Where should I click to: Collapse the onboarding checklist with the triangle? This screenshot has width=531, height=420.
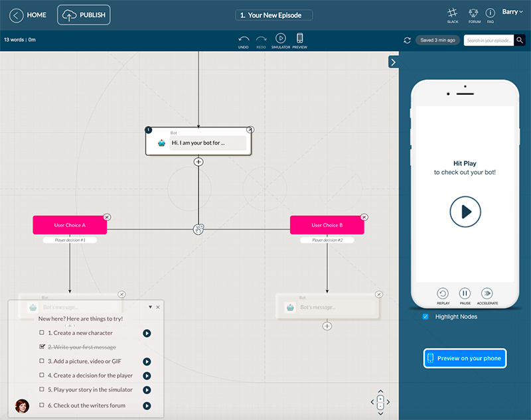point(150,307)
